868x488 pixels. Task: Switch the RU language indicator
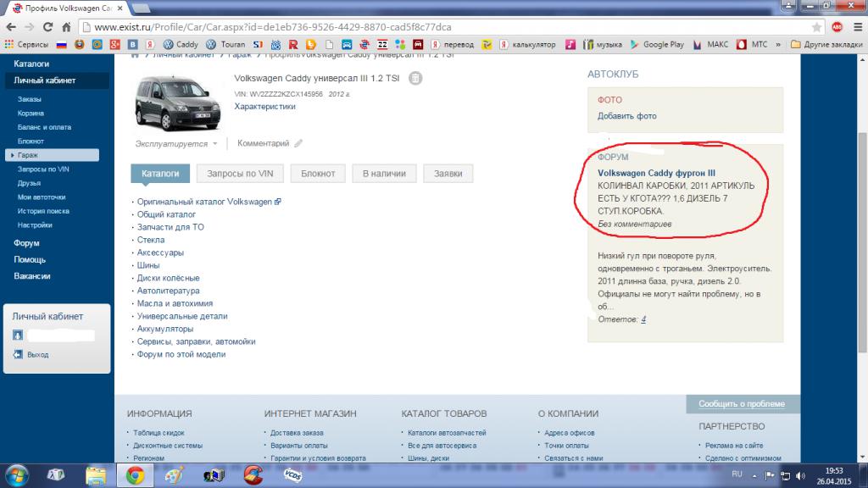[x=737, y=474]
